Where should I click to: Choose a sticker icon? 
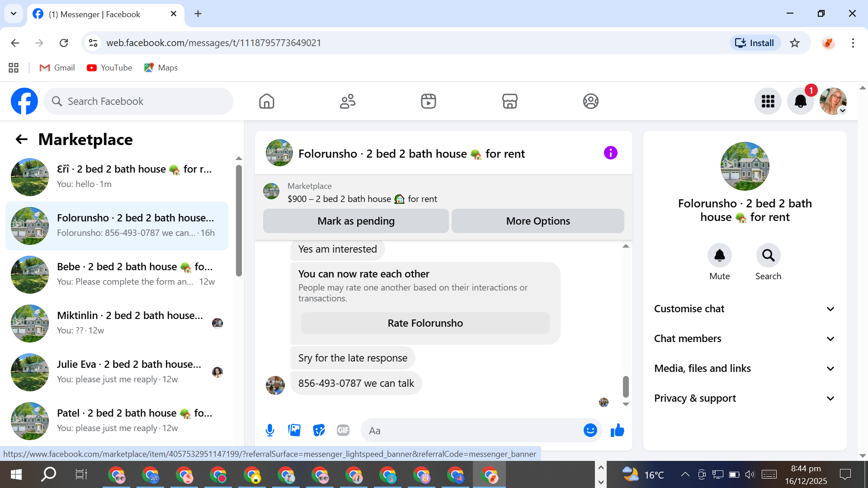[319, 431]
